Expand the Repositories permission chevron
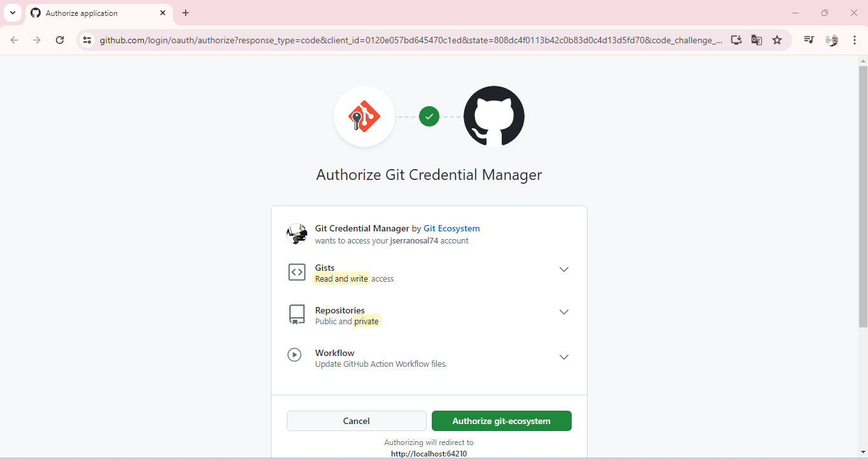The image size is (868, 459). pyautogui.click(x=564, y=312)
